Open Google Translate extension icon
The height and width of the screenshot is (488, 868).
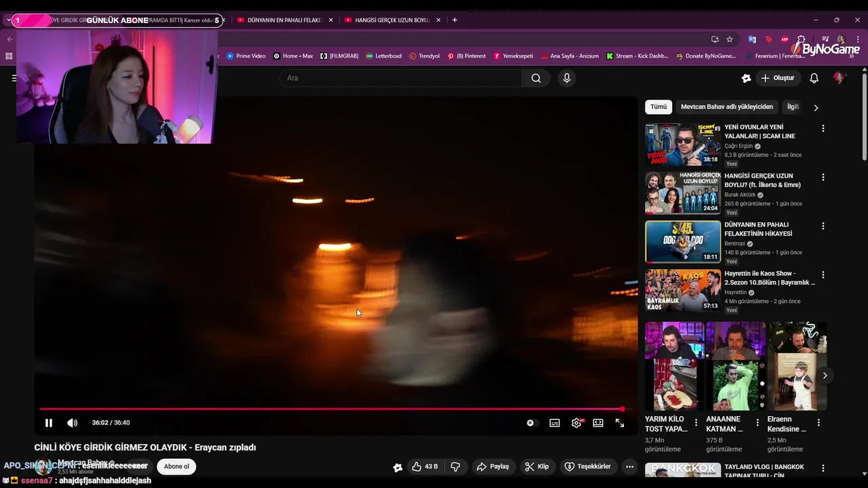(x=752, y=39)
